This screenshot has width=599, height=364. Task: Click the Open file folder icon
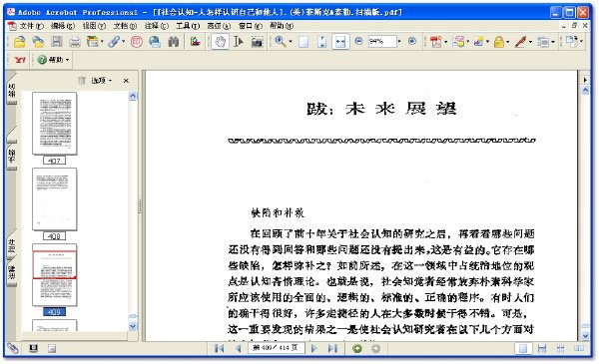[x=20, y=42]
